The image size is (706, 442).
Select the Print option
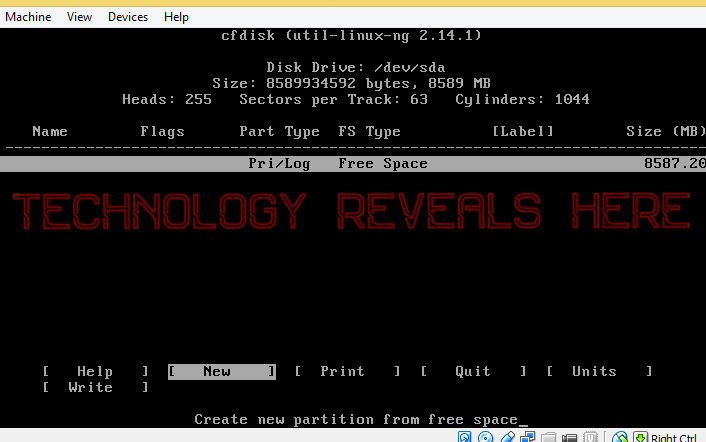tap(347, 371)
